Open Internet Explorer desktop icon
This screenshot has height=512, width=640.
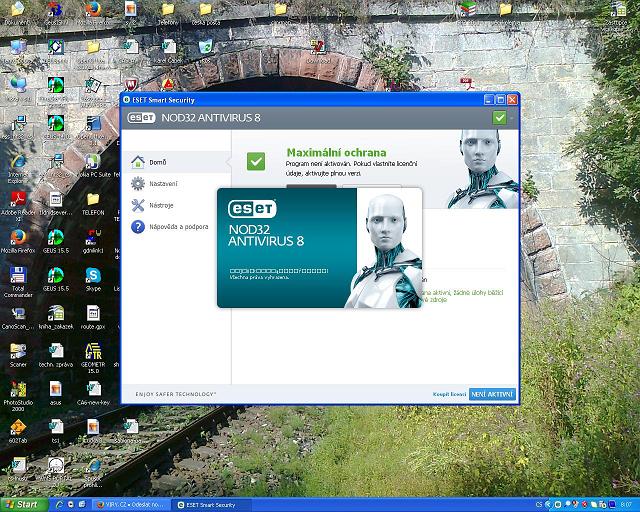coord(18,169)
